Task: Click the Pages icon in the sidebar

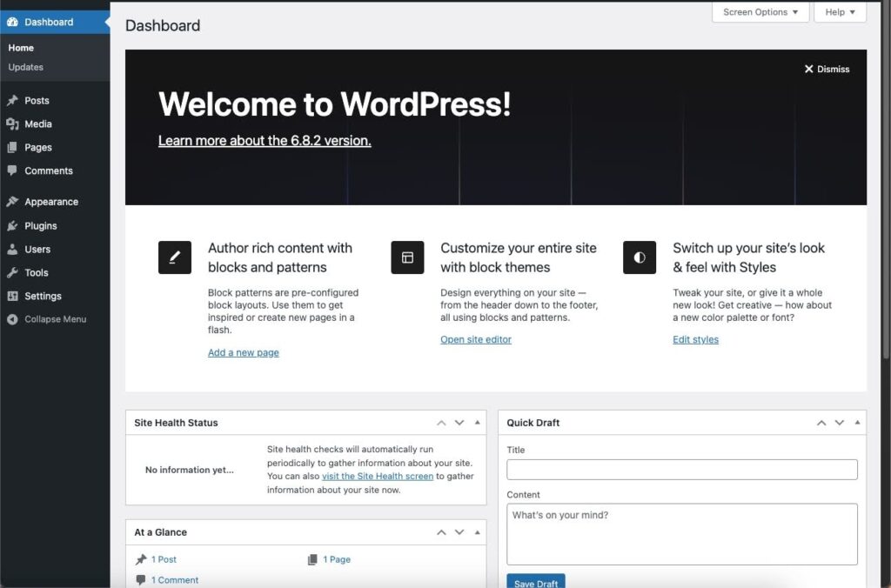Action: click(11, 147)
